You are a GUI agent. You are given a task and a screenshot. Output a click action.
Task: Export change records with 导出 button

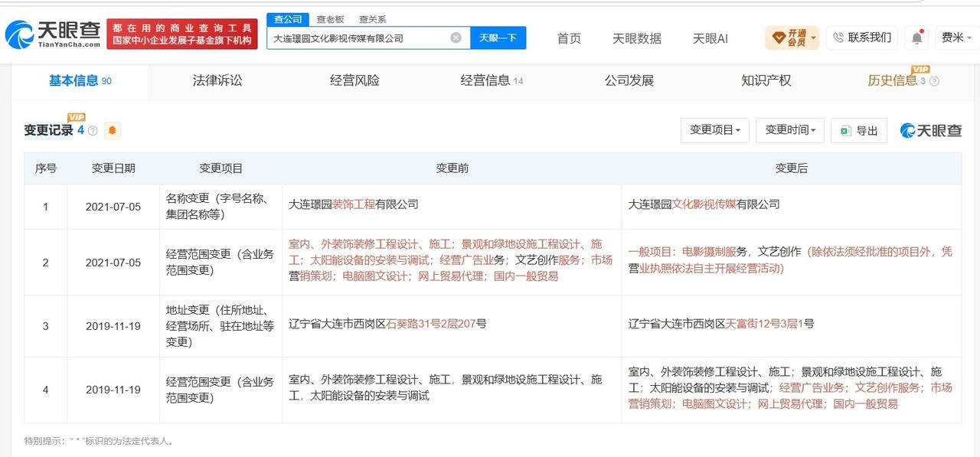pyautogui.click(x=859, y=130)
